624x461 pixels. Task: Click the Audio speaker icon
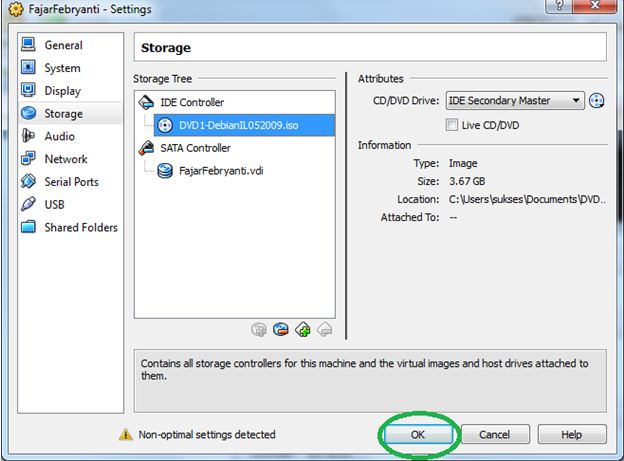click(28, 136)
